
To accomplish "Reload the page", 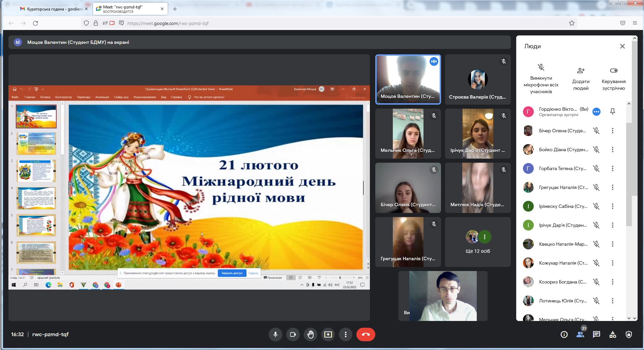I will tap(35, 23).
